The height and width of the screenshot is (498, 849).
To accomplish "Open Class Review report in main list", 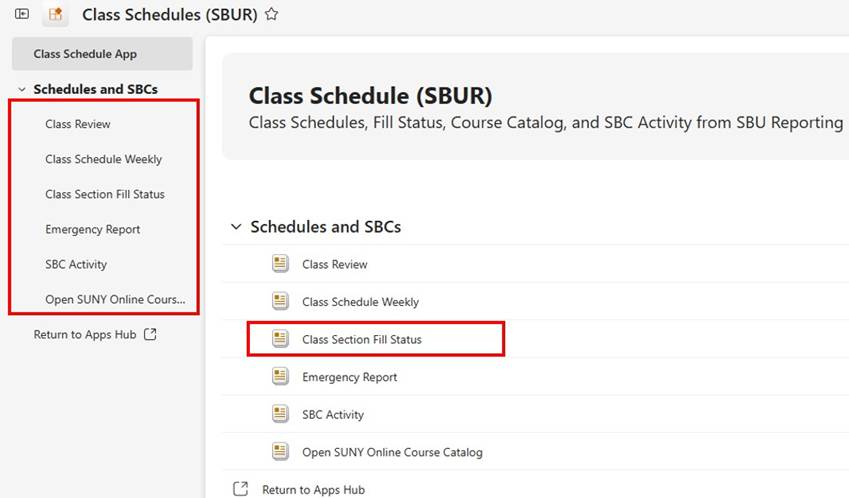I will pos(335,264).
